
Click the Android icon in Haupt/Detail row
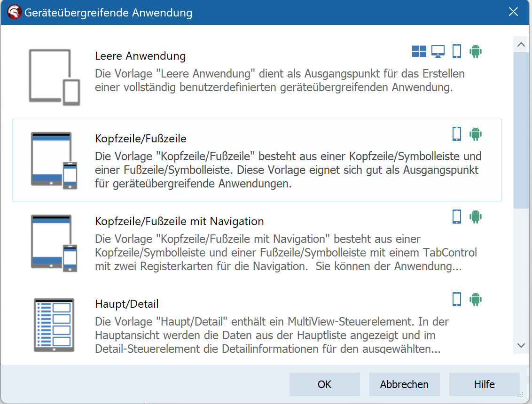tap(476, 299)
